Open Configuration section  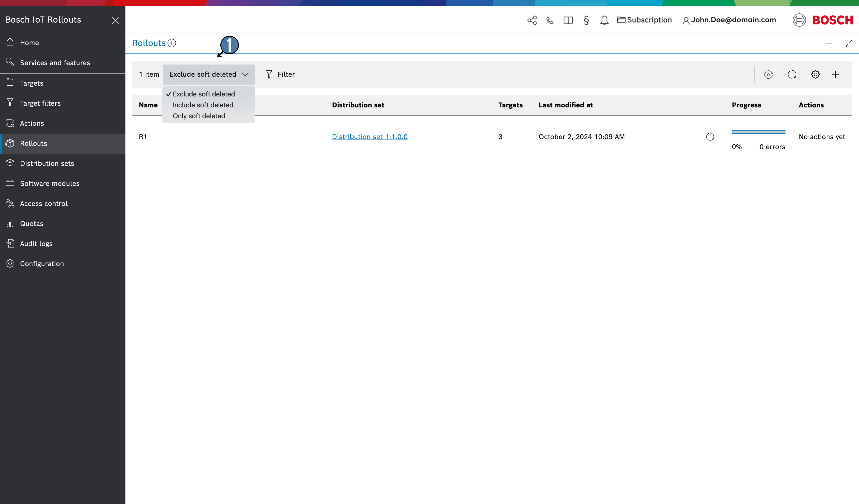coord(63,264)
